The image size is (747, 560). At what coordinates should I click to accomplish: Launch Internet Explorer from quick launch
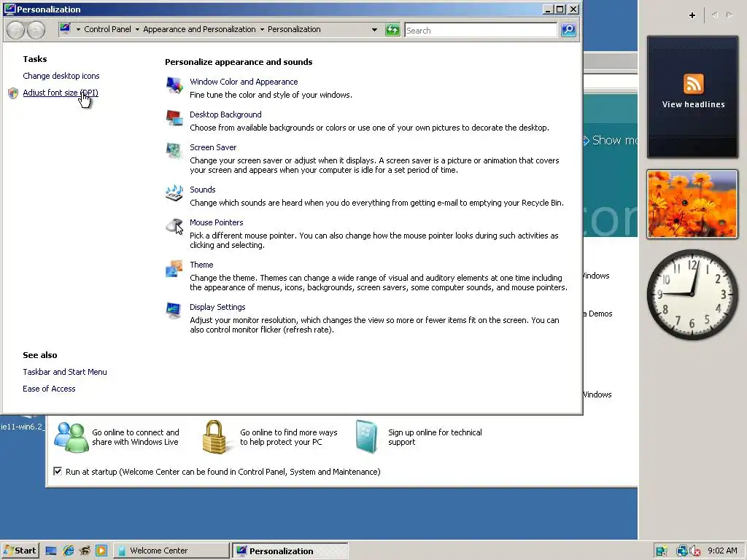68,551
